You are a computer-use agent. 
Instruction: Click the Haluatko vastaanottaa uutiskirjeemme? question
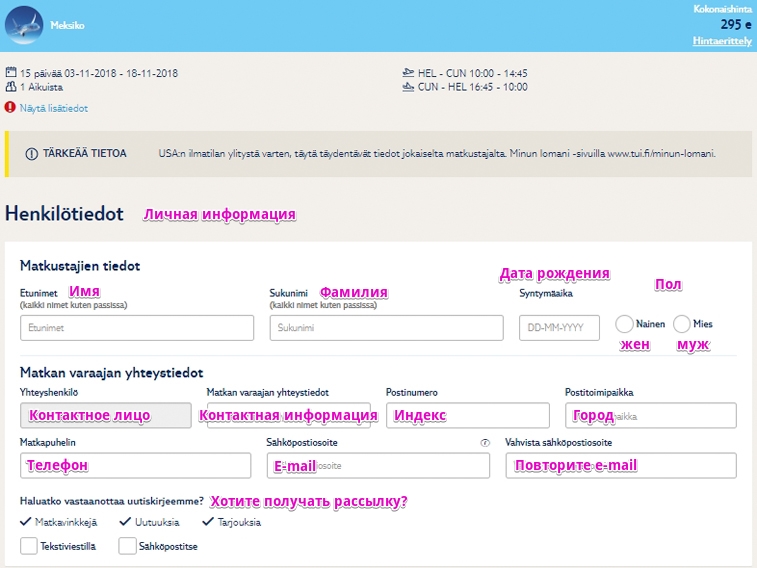[112, 501]
